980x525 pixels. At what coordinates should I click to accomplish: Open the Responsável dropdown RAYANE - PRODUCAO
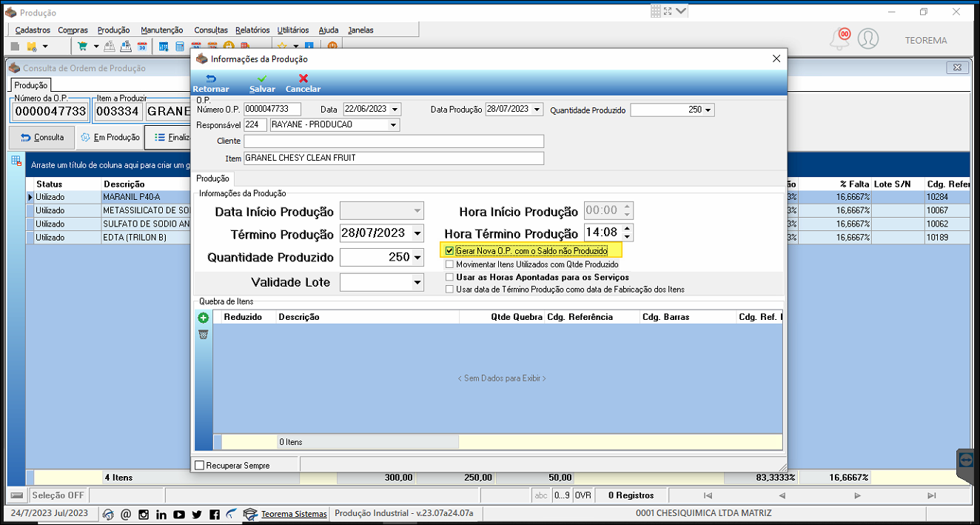tap(393, 125)
